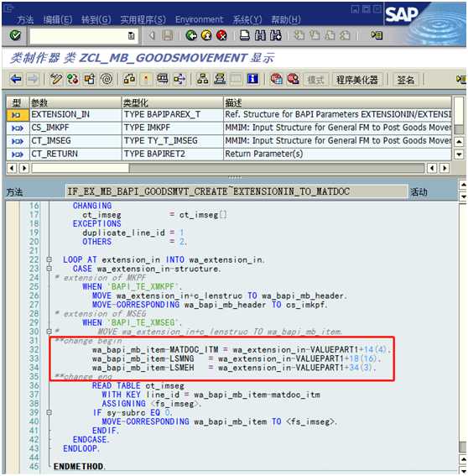Click the First Page icon
This screenshot has width=468, height=476.
click(299, 35)
